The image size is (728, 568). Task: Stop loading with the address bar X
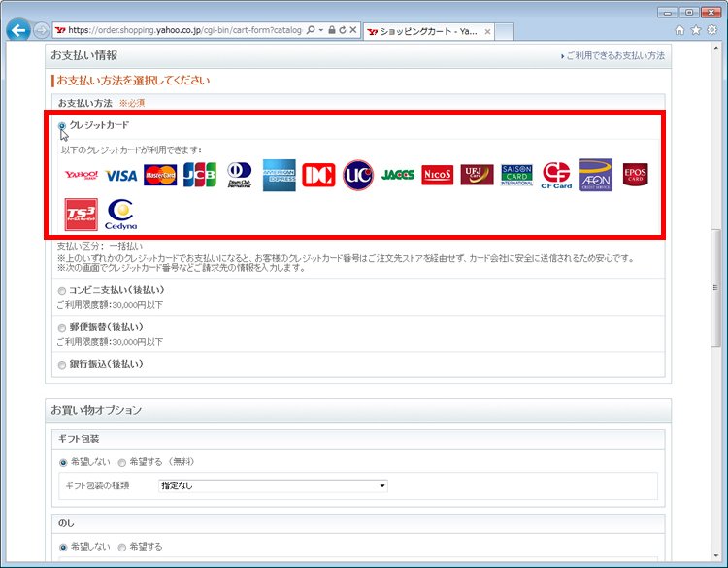tap(353, 30)
